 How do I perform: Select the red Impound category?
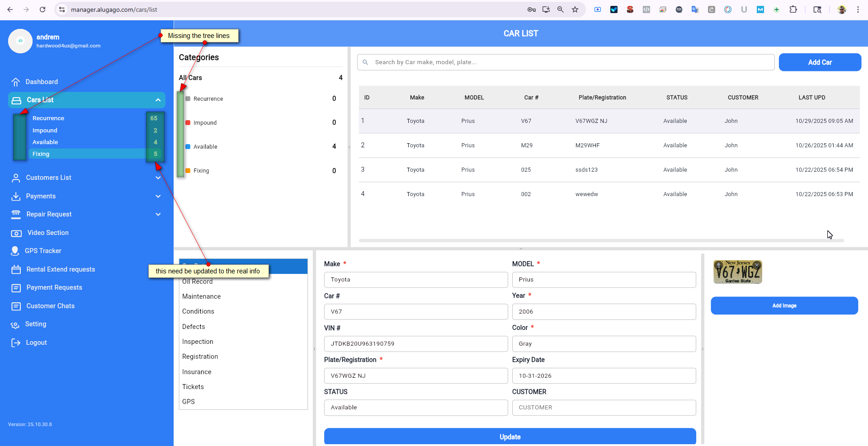pyautogui.click(x=205, y=123)
